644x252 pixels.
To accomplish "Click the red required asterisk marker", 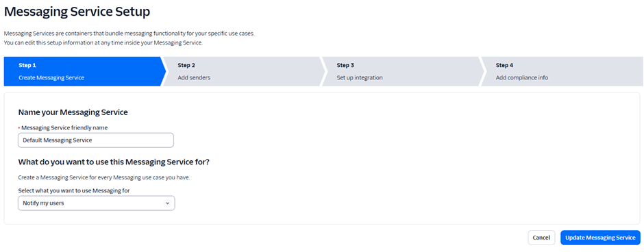I will pyautogui.click(x=19, y=128).
